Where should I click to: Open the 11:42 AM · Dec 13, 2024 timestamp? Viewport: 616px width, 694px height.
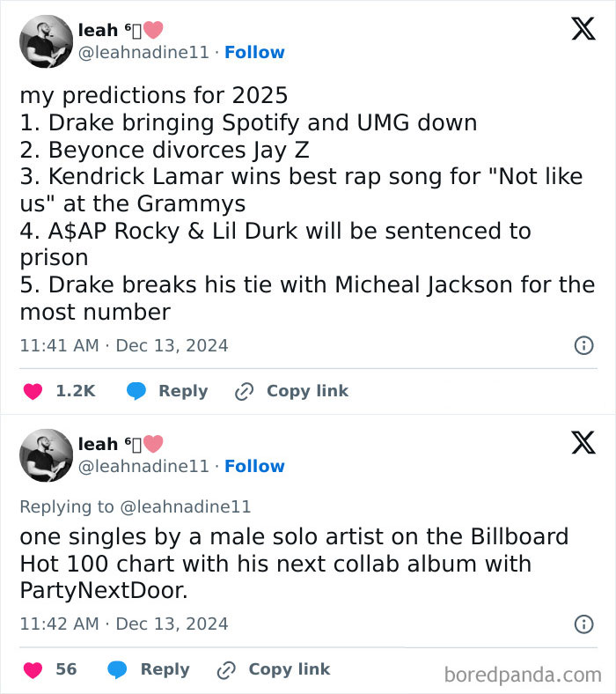(x=124, y=624)
